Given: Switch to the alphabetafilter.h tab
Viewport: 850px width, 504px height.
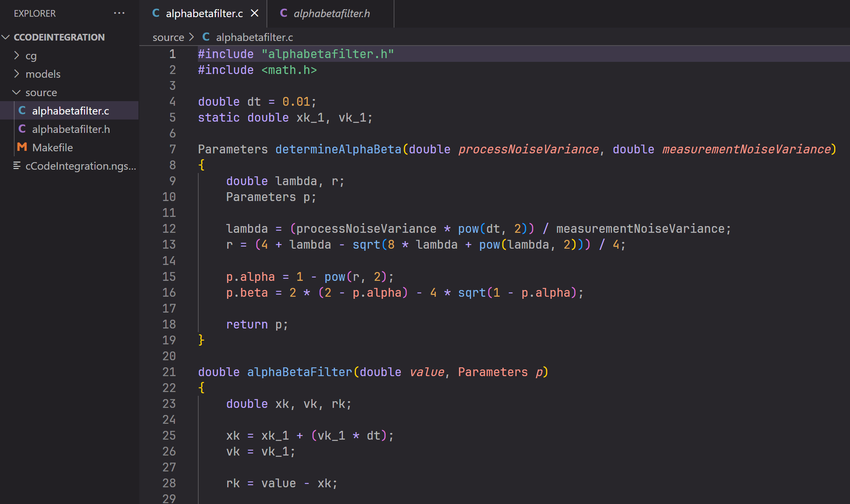Looking at the screenshot, I should tap(331, 14).
